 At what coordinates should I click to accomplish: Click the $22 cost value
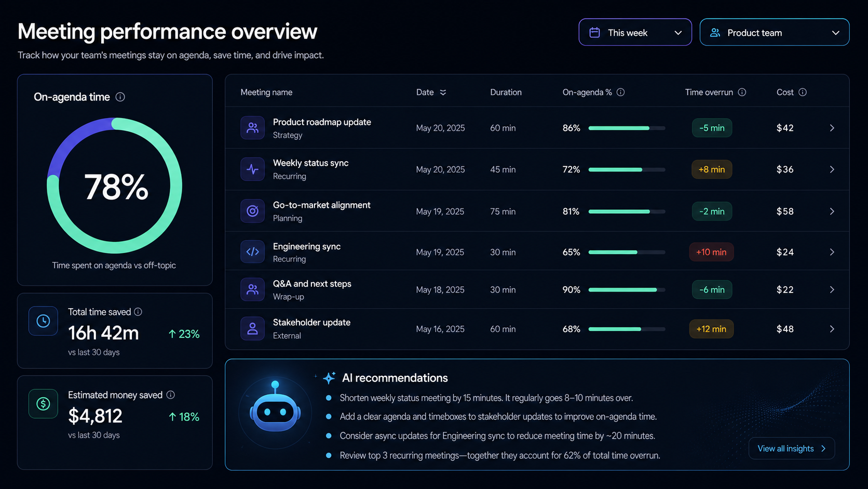785,289
